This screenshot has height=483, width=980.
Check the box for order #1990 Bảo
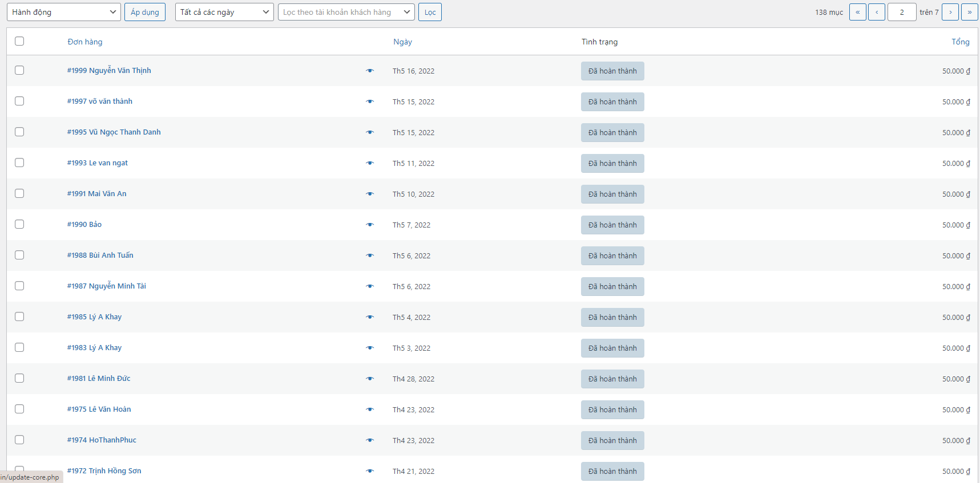coord(19,224)
